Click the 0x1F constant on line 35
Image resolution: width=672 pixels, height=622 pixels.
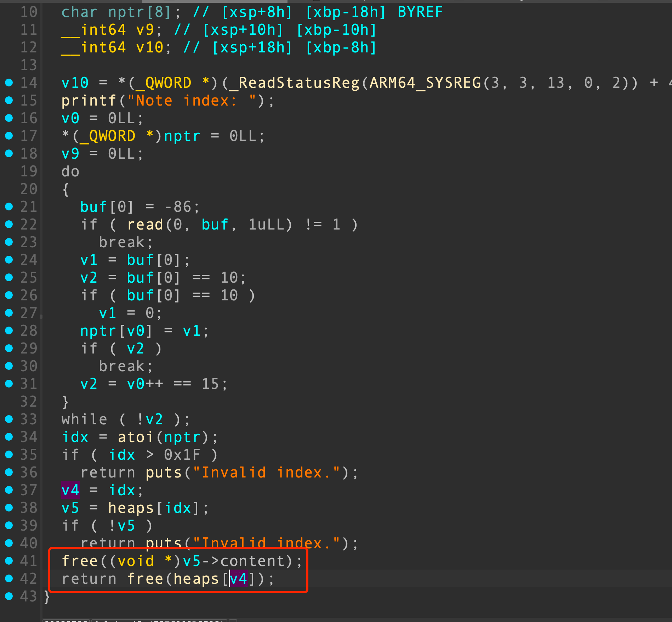coord(182,455)
